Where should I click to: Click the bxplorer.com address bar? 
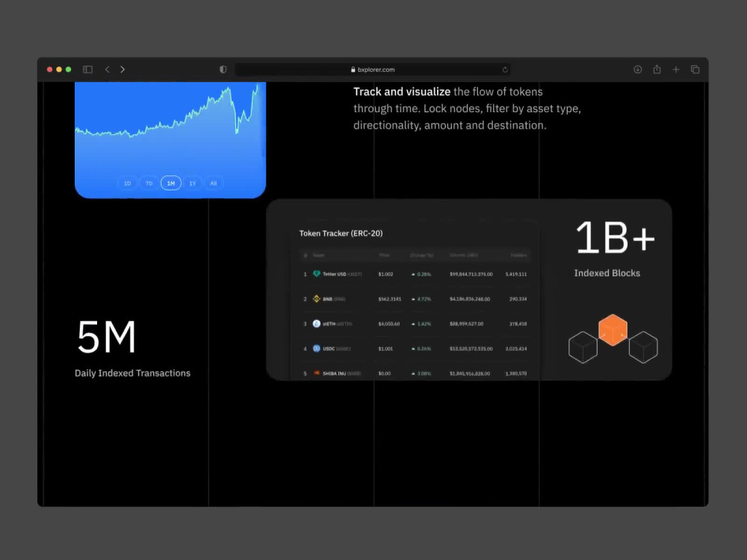[373, 69]
